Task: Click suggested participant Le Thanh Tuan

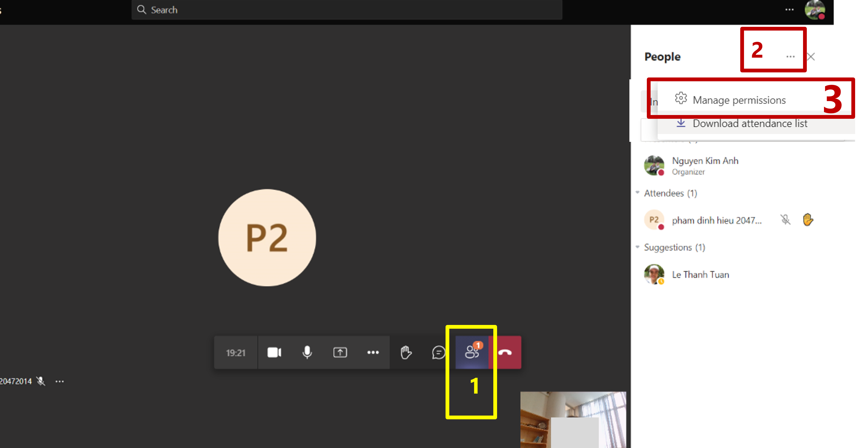Action: pyautogui.click(x=700, y=275)
